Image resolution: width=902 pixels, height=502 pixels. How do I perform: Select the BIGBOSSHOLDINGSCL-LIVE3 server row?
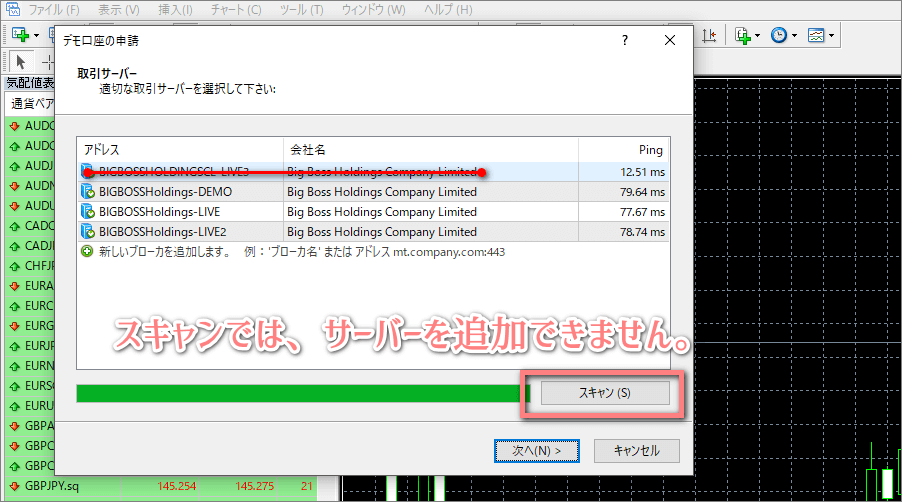(373, 172)
